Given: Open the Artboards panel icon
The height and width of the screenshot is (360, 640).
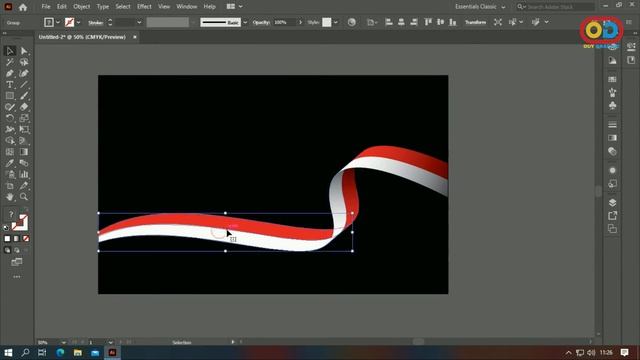Looking at the screenshot, I should (x=612, y=229).
